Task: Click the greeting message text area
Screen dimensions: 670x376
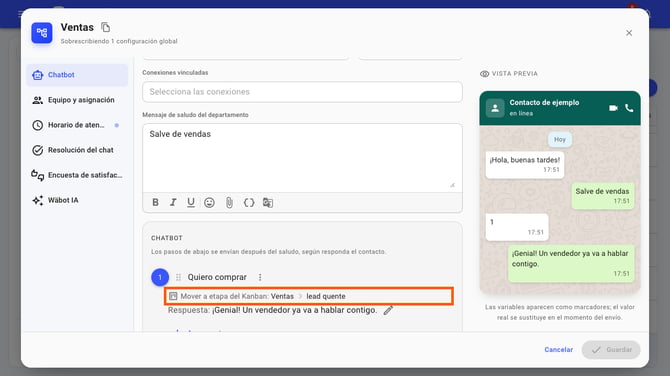Action: click(x=302, y=158)
